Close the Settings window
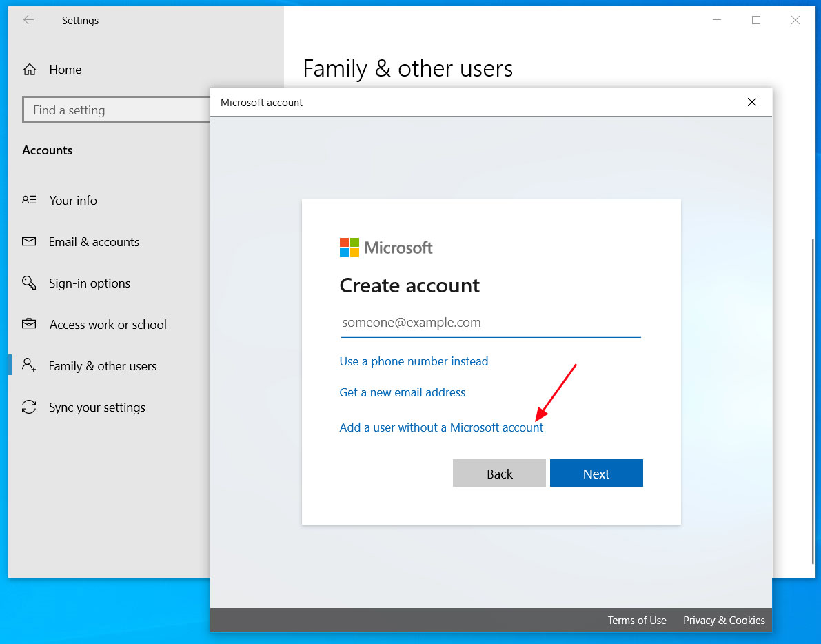The width and height of the screenshot is (821, 644). 795,20
